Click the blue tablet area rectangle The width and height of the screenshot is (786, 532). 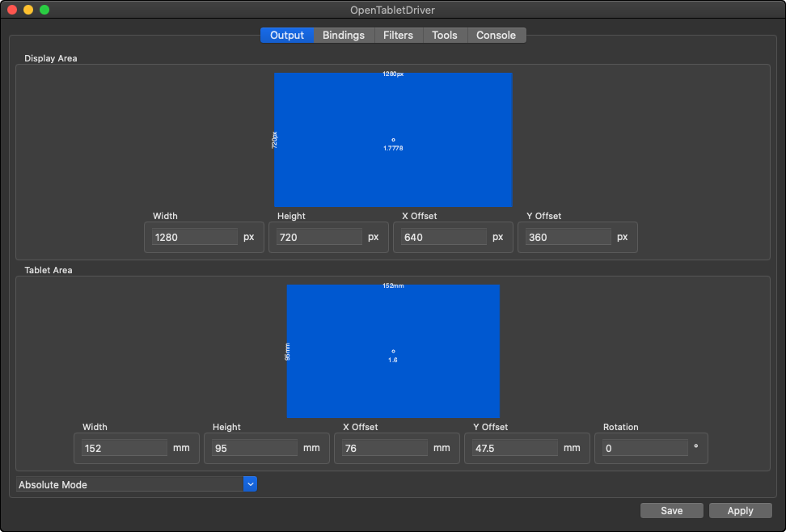pos(393,351)
